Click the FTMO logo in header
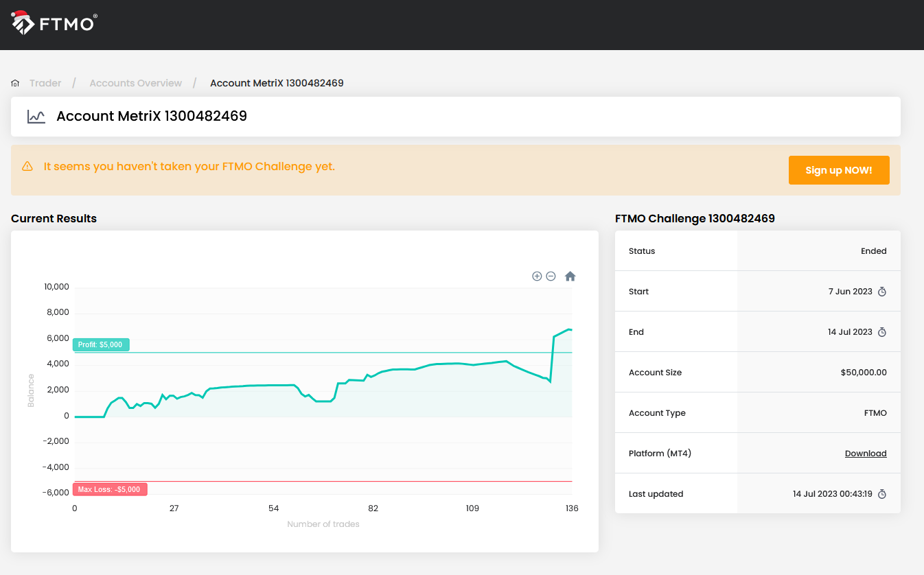 coord(54,23)
